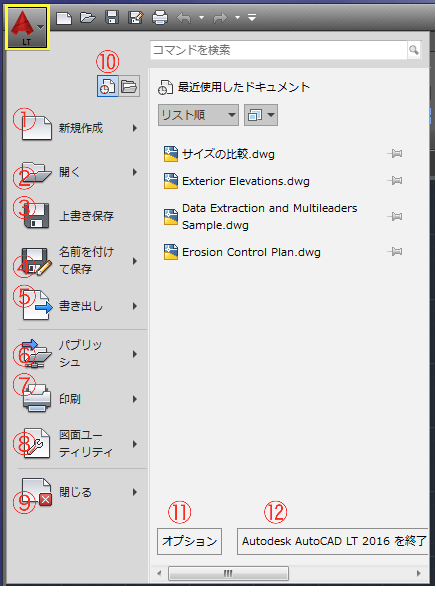Screen dimensions: 436x594
Task: Expand the 新規作成 submenu arrow
Action: (x=135, y=128)
